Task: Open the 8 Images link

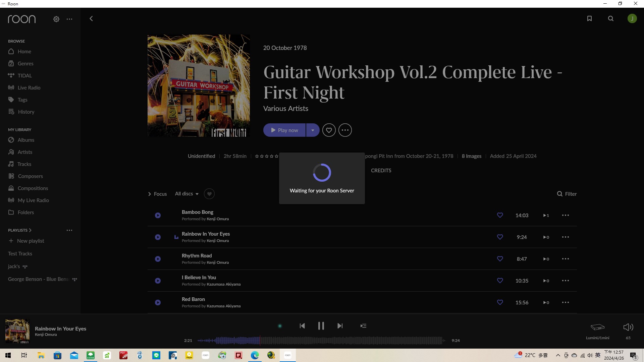Action: point(471,156)
